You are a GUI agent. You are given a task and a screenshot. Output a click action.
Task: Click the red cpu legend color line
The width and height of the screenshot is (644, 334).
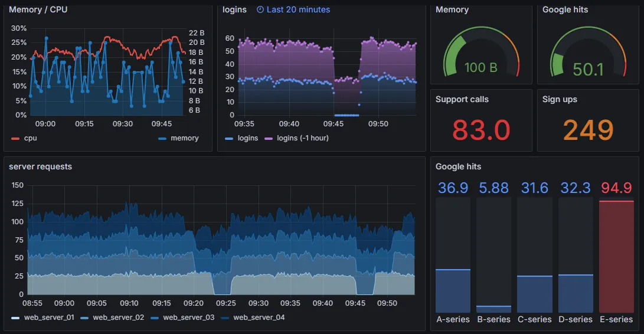pyautogui.click(x=15, y=139)
